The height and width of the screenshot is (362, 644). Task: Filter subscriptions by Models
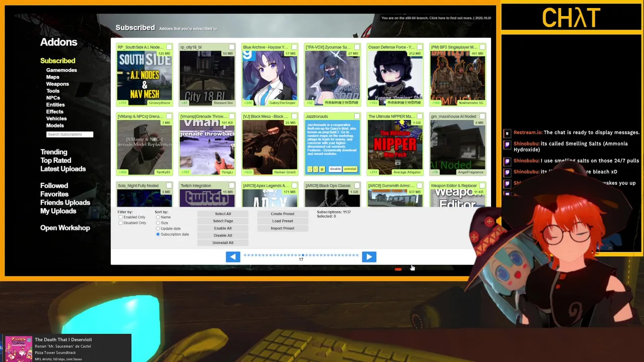pos(55,126)
